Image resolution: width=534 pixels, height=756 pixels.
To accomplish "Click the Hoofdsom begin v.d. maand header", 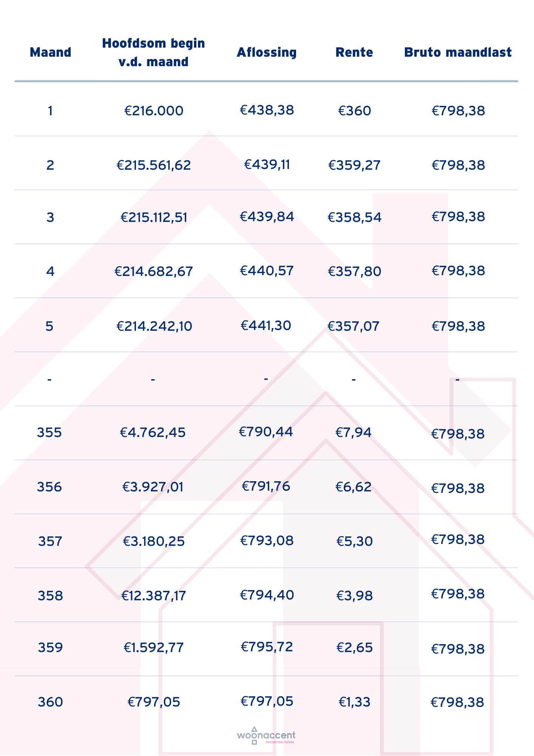I will 154,52.
